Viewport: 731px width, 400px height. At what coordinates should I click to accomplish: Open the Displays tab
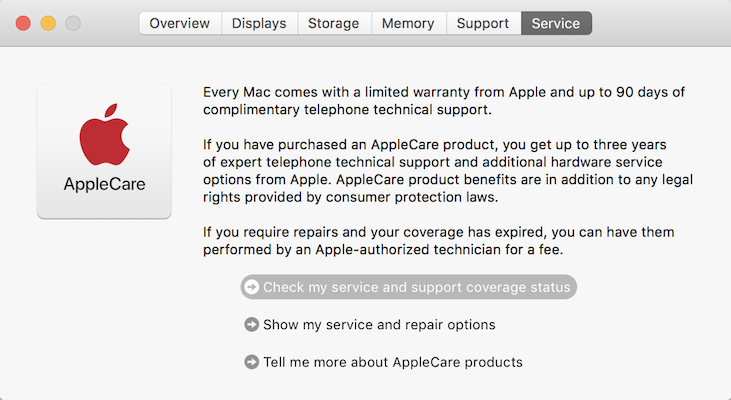tap(259, 23)
